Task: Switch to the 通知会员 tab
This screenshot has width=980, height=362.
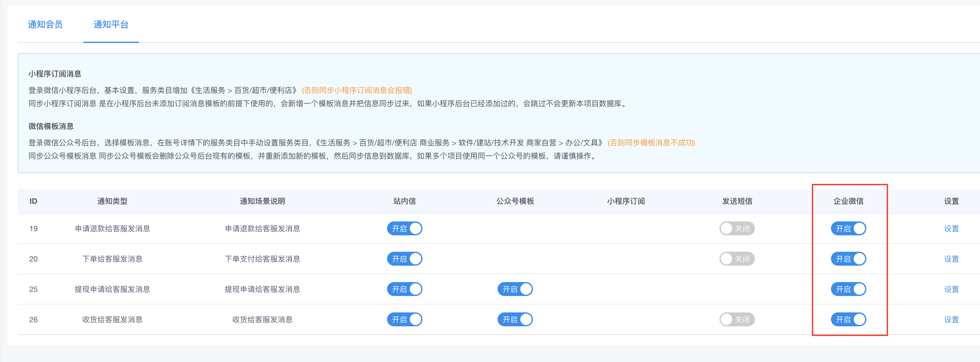Action: click(45, 24)
